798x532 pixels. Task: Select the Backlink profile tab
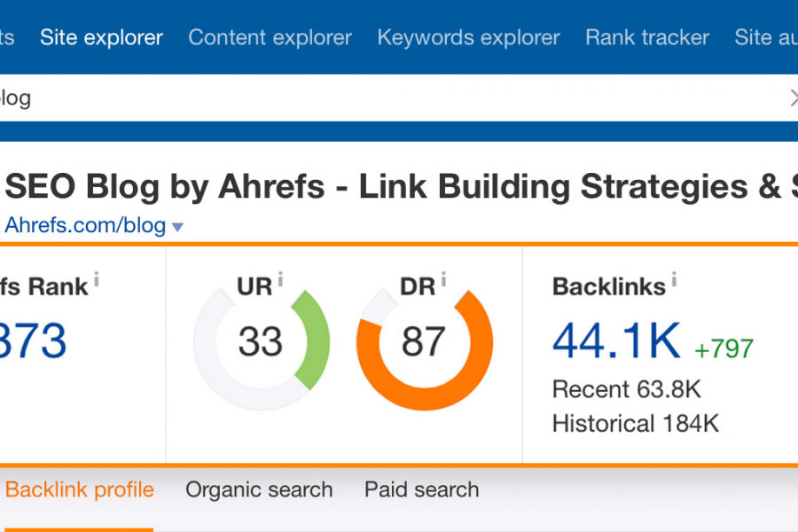[x=80, y=489]
